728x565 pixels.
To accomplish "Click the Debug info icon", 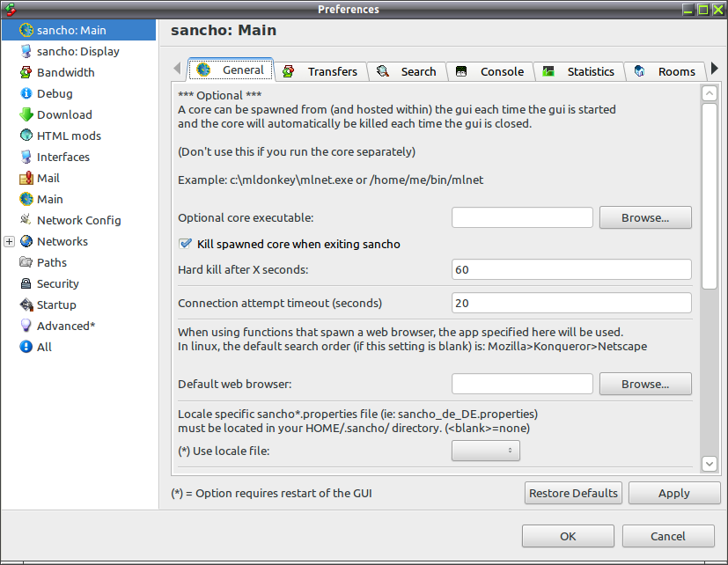I will point(26,93).
